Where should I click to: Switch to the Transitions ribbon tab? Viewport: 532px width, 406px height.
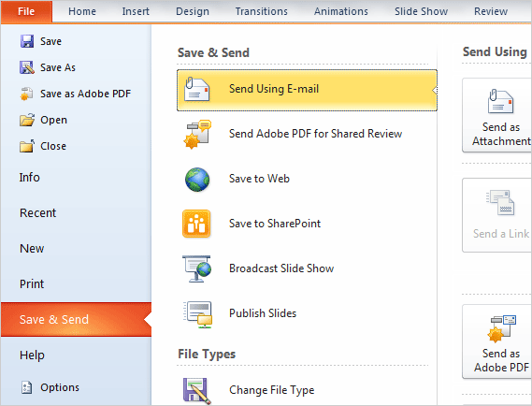(261, 11)
